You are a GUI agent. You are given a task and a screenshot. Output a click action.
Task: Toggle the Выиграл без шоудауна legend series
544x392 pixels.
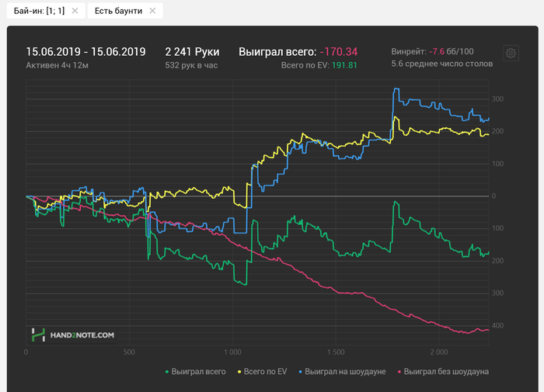[x=444, y=372]
